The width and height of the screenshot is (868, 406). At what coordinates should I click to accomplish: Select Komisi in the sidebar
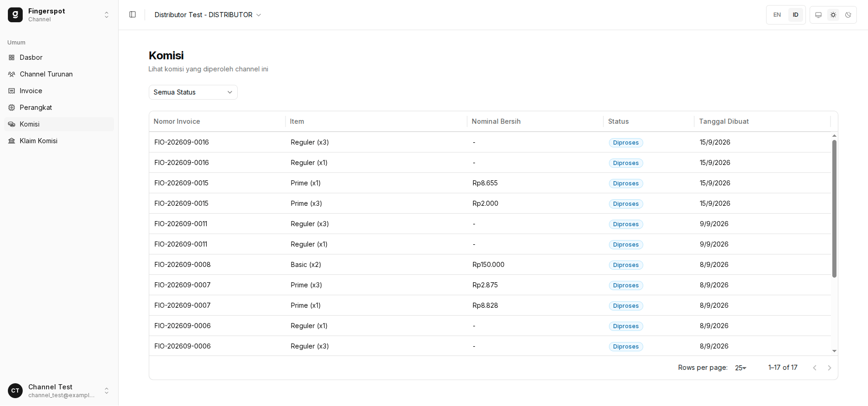pos(59,124)
